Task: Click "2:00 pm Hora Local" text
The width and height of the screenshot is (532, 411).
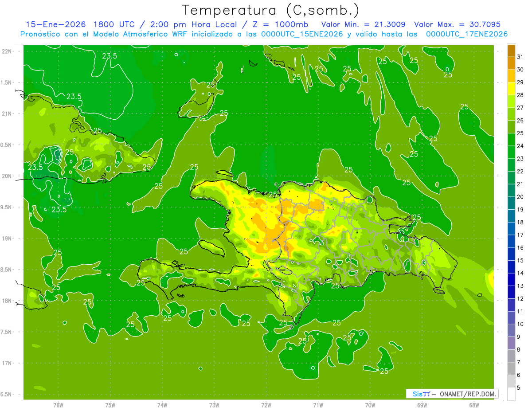Action: (x=192, y=24)
